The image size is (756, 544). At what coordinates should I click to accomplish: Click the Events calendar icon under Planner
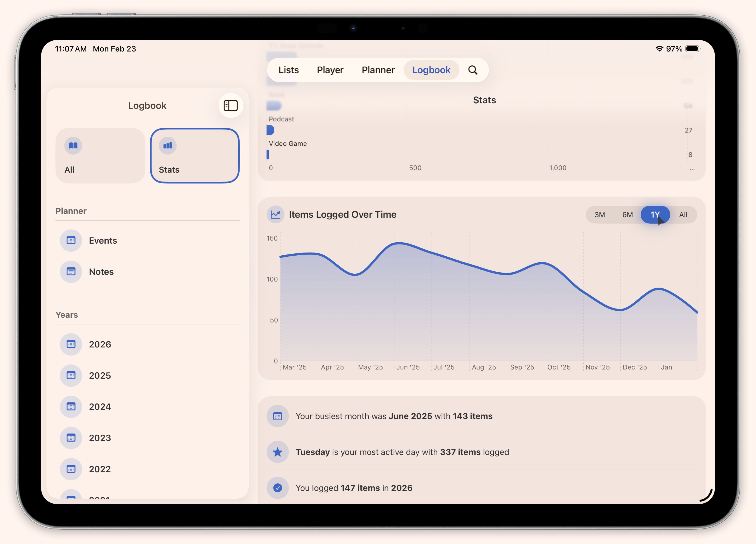(71, 240)
